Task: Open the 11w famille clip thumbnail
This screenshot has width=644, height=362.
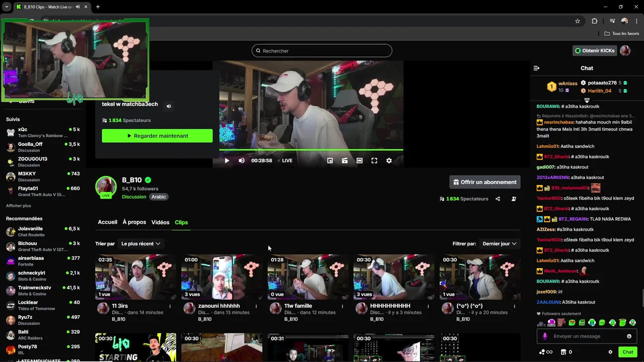Action: coord(308,277)
